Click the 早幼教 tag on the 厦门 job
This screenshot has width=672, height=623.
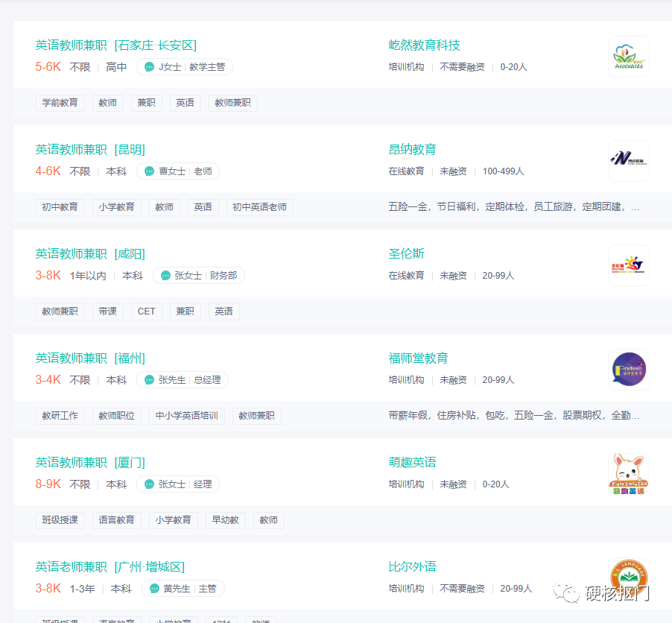point(225,519)
